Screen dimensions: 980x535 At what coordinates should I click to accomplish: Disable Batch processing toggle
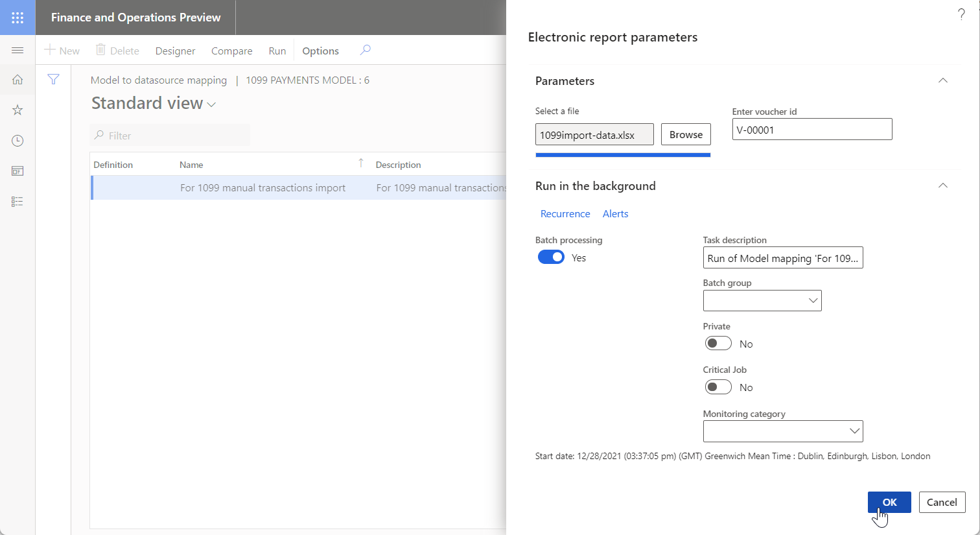[551, 257]
